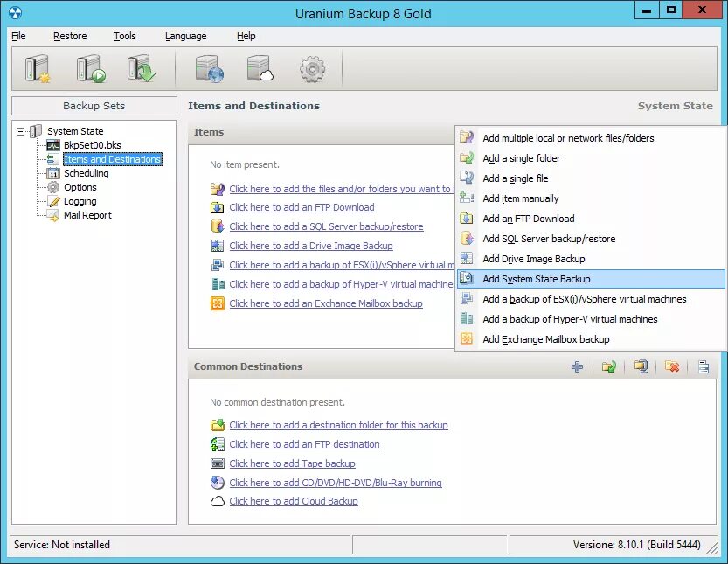The width and height of the screenshot is (728, 564).
Task: Choose Add Drive Image Backup menu entry
Action: click(x=591, y=259)
